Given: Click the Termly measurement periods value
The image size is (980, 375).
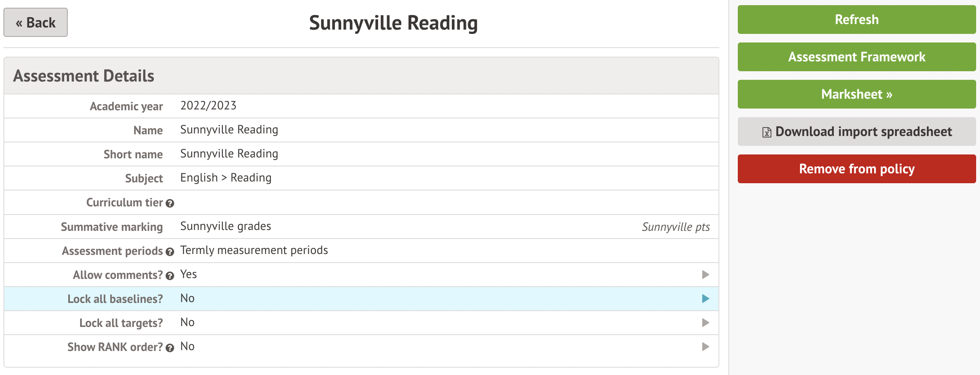Looking at the screenshot, I should tap(254, 250).
